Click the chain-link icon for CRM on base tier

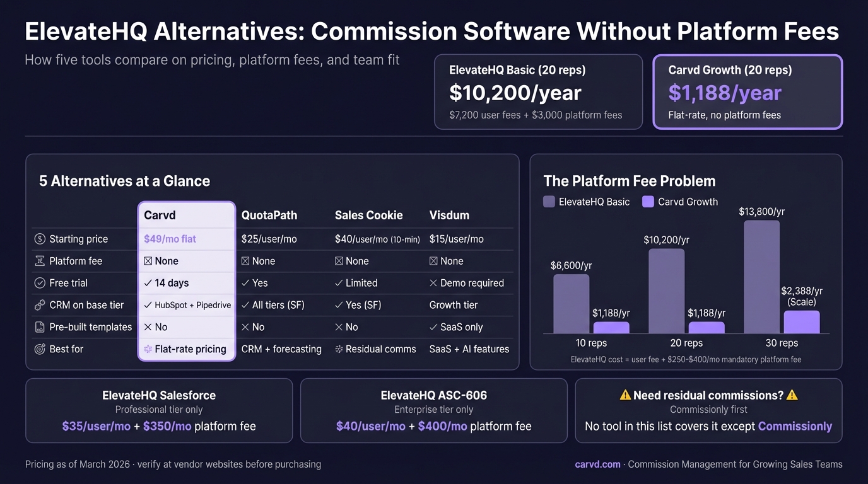coord(39,304)
